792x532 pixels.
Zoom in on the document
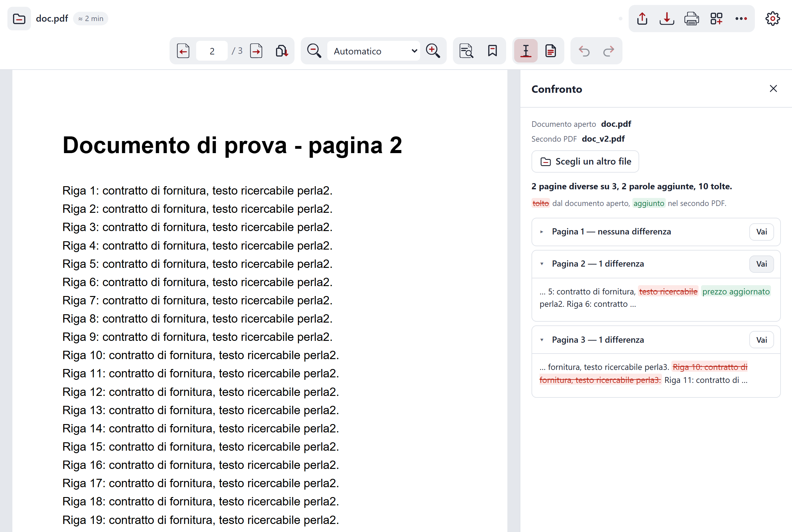coord(433,51)
